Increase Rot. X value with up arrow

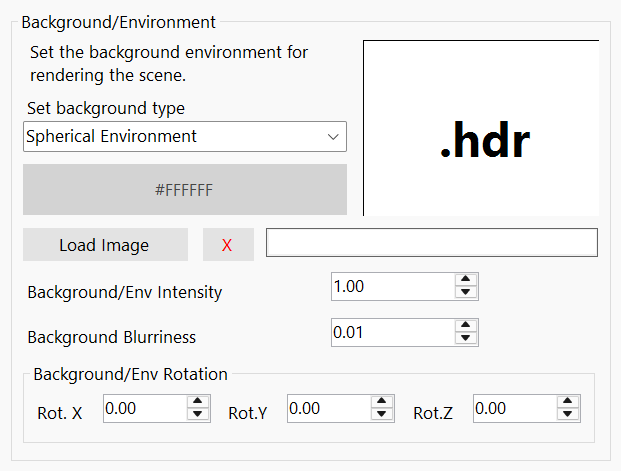click(x=198, y=401)
